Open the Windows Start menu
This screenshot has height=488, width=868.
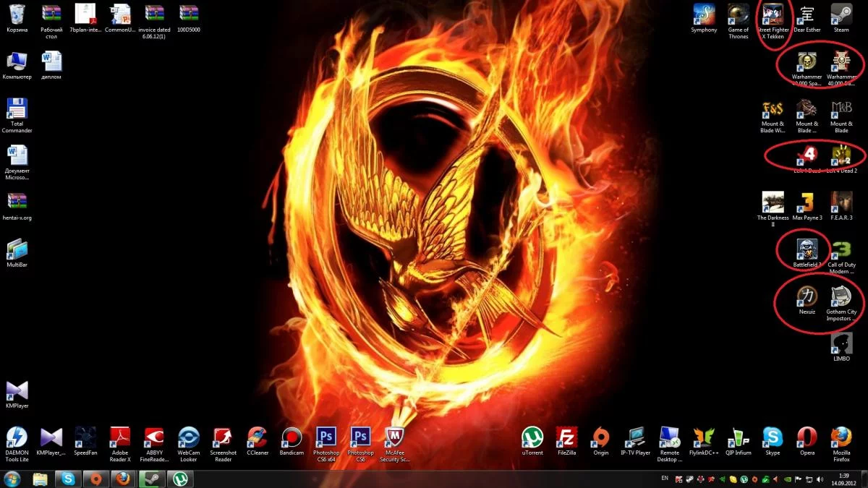pyautogui.click(x=12, y=479)
